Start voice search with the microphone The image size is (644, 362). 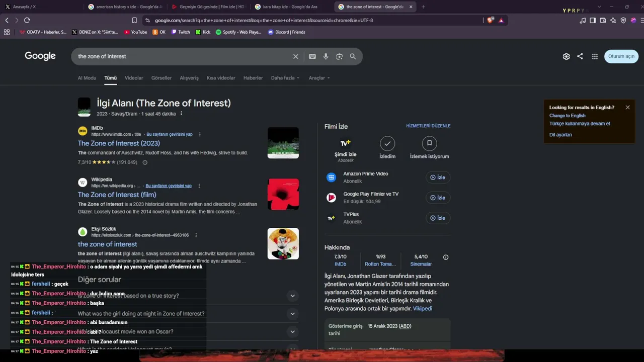coord(326,56)
